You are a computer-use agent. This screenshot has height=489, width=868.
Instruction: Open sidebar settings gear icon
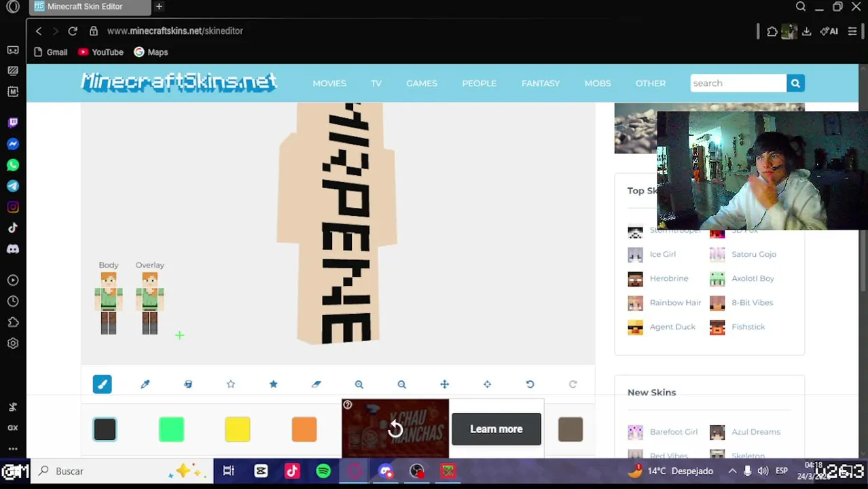click(x=13, y=344)
